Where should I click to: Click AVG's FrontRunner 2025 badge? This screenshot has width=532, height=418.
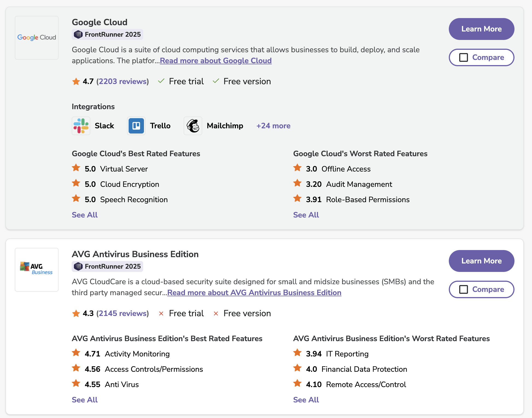pos(107,266)
